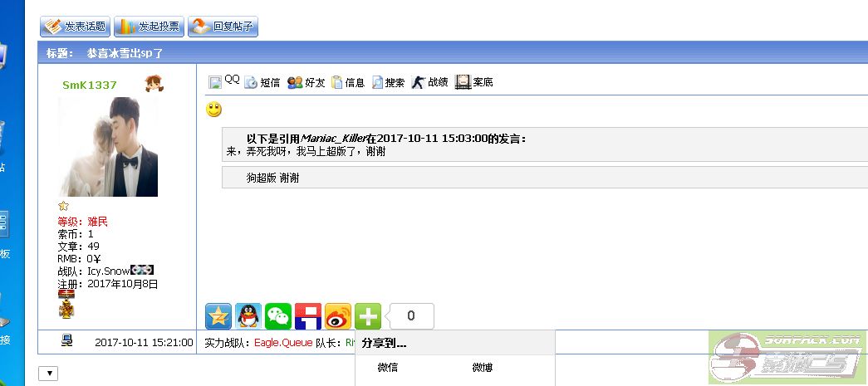Share to WeChat green icon

278,316
